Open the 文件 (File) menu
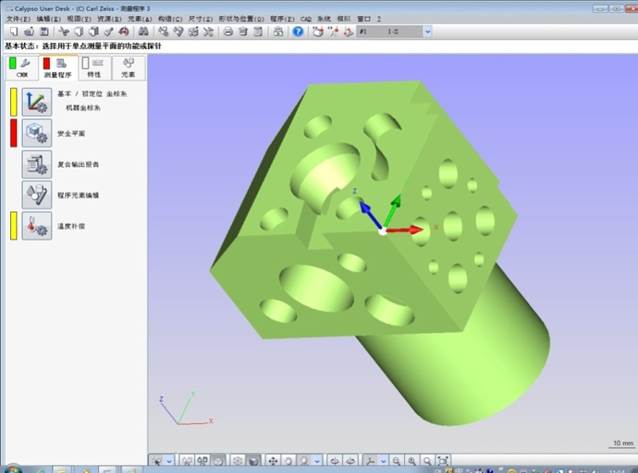The height and width of the screenshot is (473, 638). click(16, 18)
